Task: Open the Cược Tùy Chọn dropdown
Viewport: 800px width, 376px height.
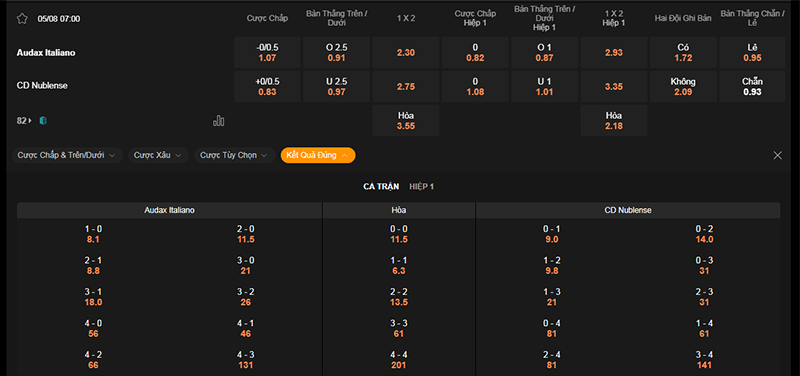Action: [235, 155]
